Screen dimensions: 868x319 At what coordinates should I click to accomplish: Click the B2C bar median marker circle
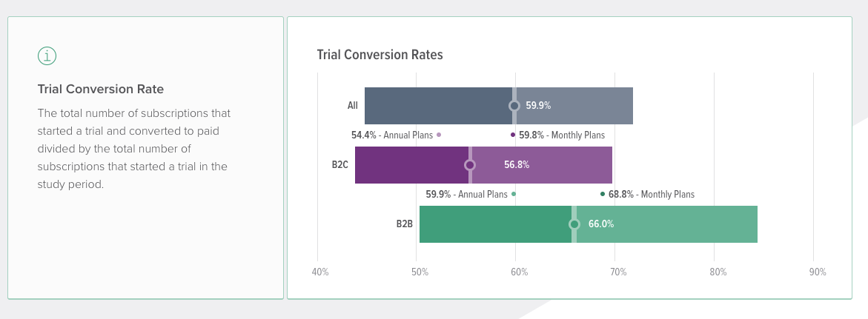[x=470, y=165]
